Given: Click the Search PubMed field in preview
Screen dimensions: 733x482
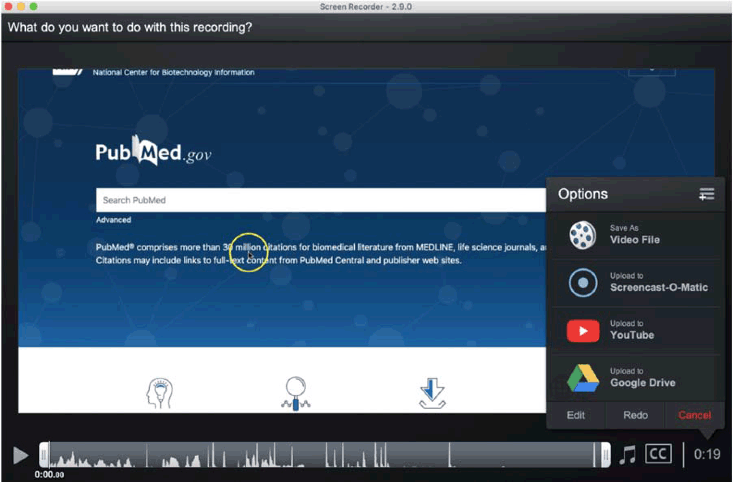Looking at the screenshot, I should point(321,200).
